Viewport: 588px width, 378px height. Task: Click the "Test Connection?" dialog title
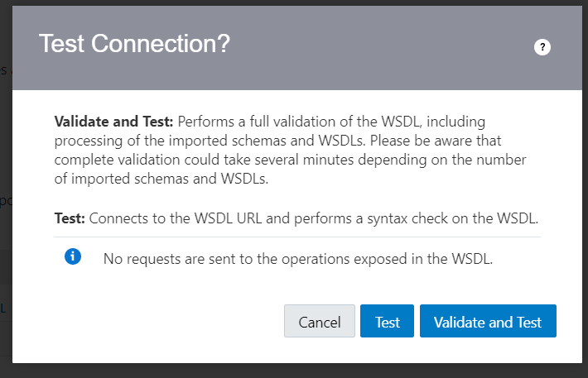(x=134, y=45)
